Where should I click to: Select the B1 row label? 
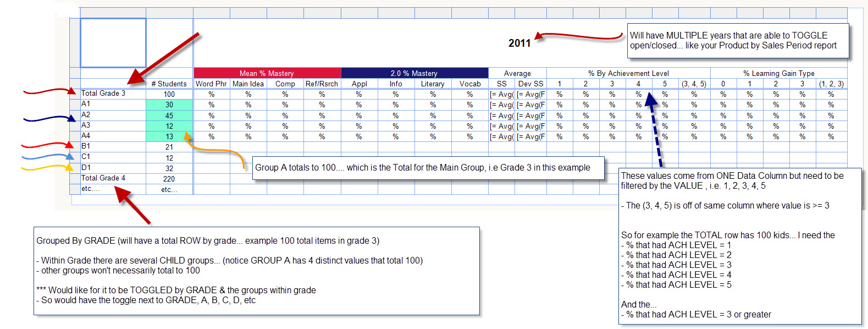(x=113, y=146)
